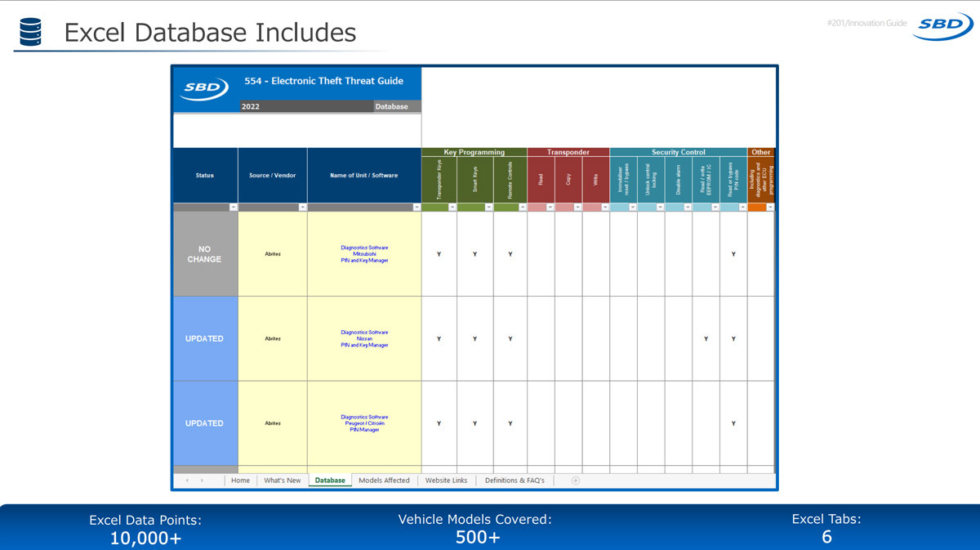Select the Abrites cell in Peugeot / Citroën row
Image resolution: width=980 pixels, height=550 pixels.
273,423
